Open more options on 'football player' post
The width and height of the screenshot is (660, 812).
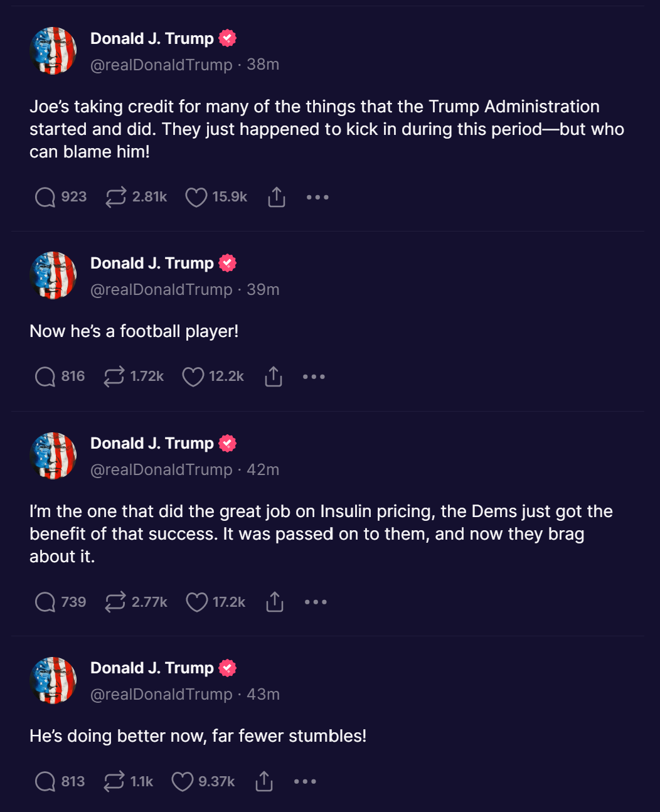pyautogui.click(x=314, y=377)
